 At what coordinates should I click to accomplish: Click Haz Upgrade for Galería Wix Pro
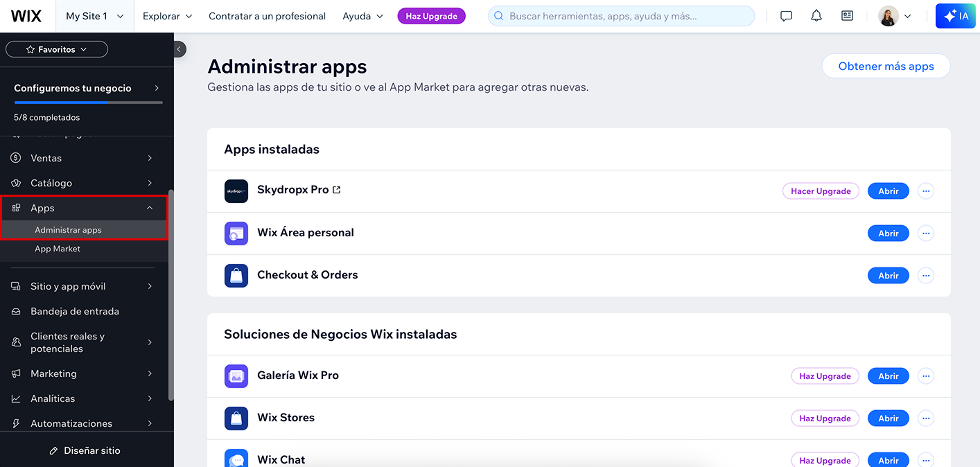pyautogui.click(x=825, y=376)
